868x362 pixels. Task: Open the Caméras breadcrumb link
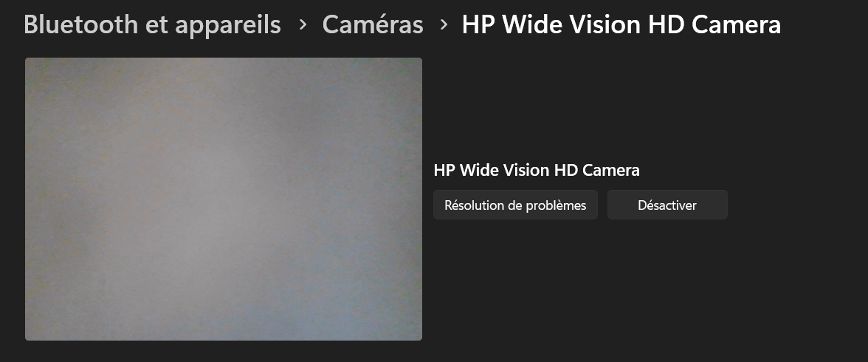(373, 25)
